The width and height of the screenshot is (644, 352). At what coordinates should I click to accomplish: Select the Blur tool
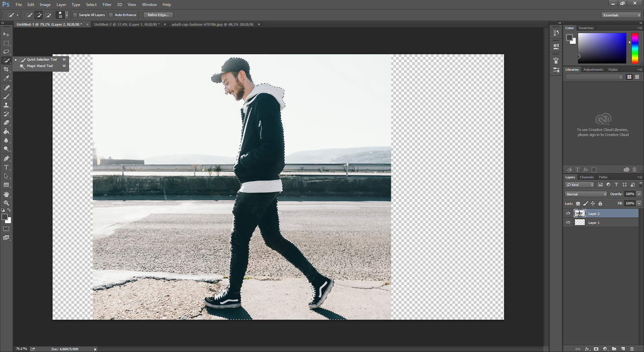pos(7,140)
